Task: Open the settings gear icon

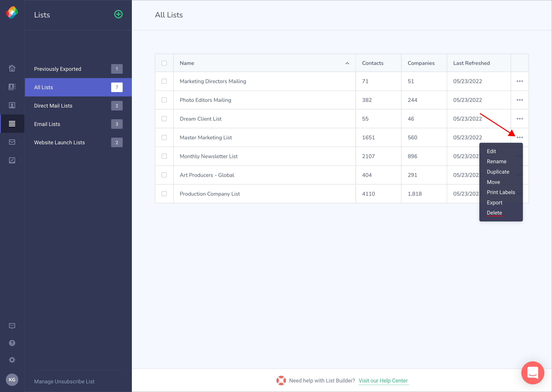Action: coord(12,360)
